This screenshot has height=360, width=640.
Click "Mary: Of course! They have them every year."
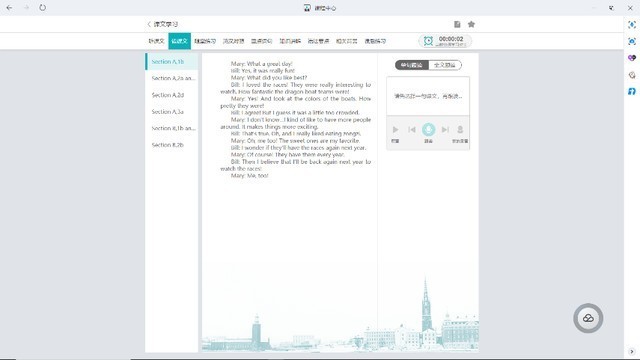(287, 155)
